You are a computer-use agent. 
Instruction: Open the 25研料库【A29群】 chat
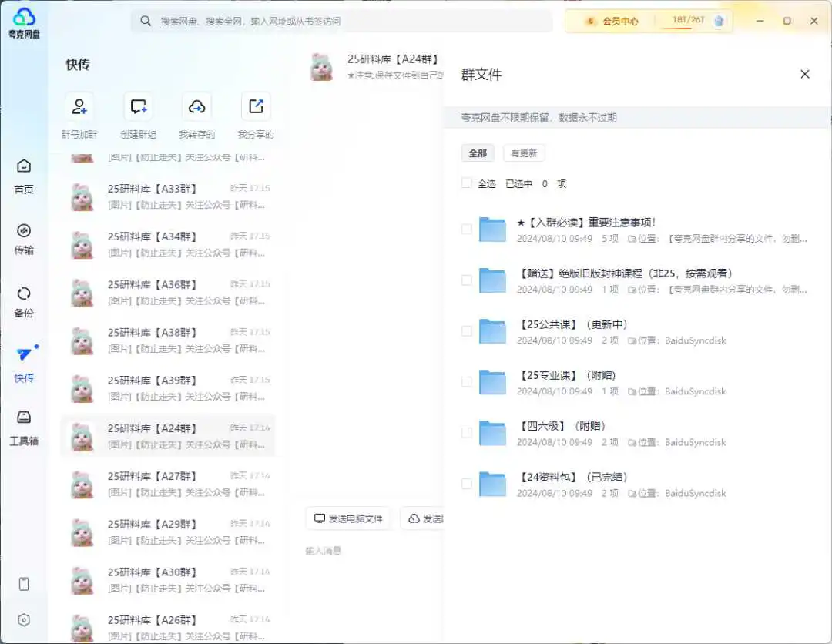click(168, 532)
